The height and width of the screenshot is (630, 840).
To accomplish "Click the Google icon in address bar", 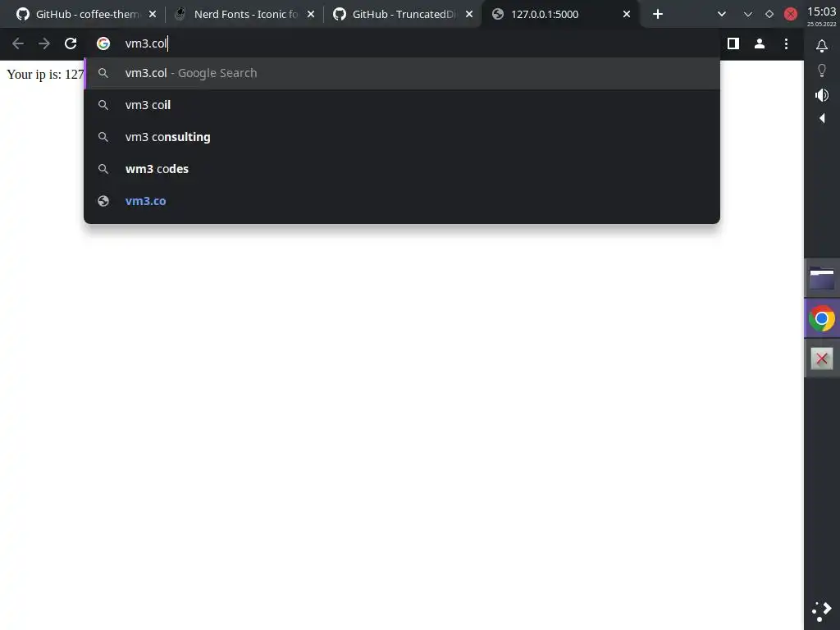I will point(103,44).
